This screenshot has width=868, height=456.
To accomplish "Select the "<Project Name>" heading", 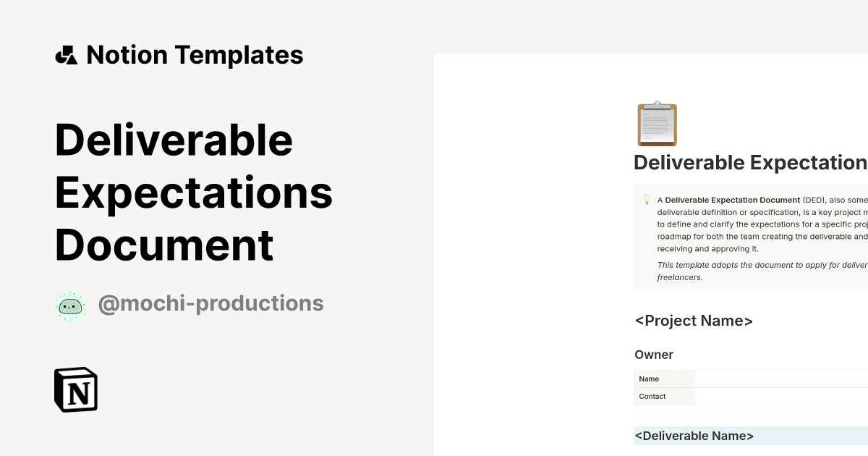I will (693, 321).
